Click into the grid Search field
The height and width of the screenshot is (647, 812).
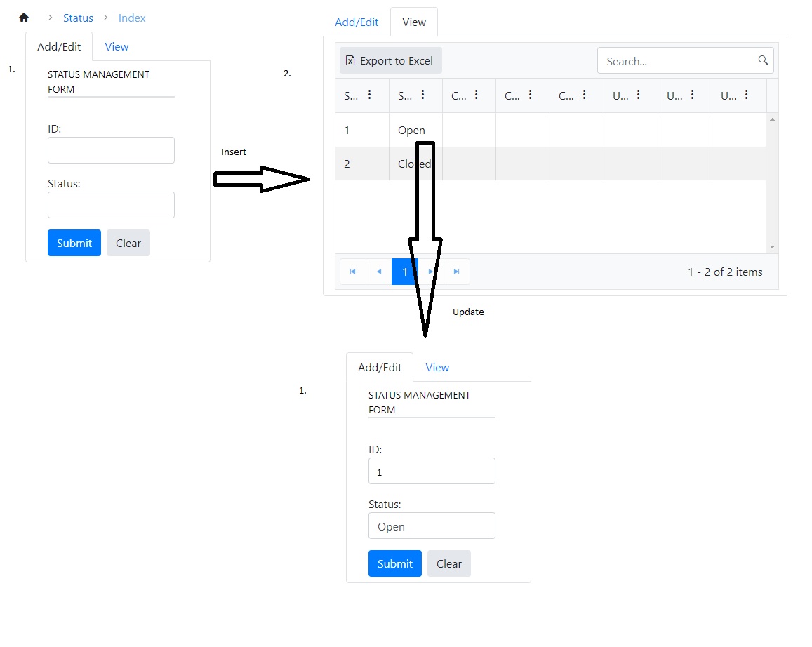(x=677, y=61)
